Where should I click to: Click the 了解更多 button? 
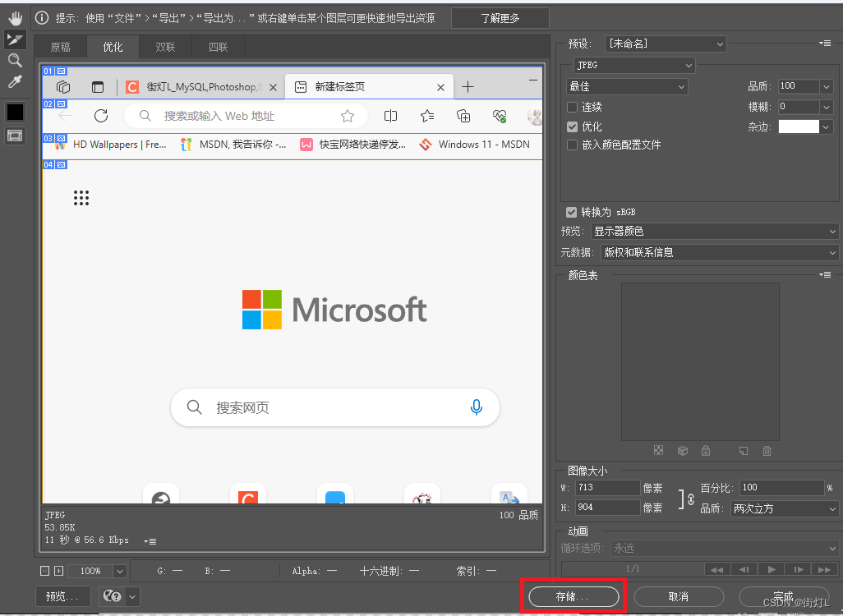pos(500,18)
